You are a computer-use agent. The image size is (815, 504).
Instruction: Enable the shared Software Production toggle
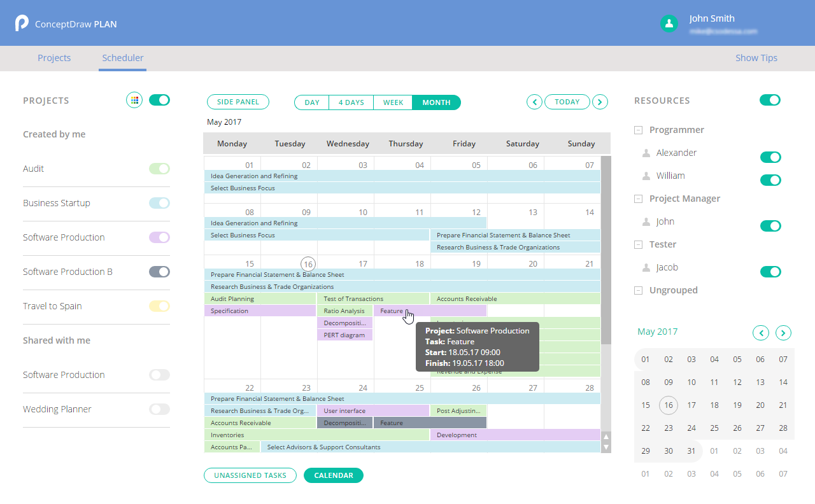(159, 375)
